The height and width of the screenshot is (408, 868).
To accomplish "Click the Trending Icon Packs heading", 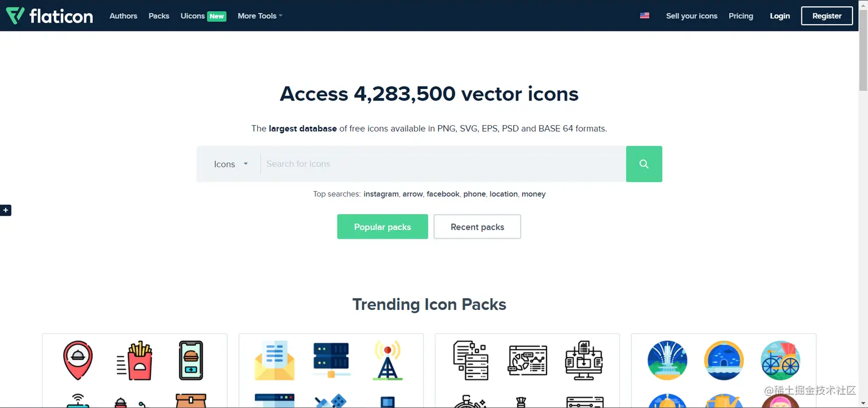I will pos(429,304).
